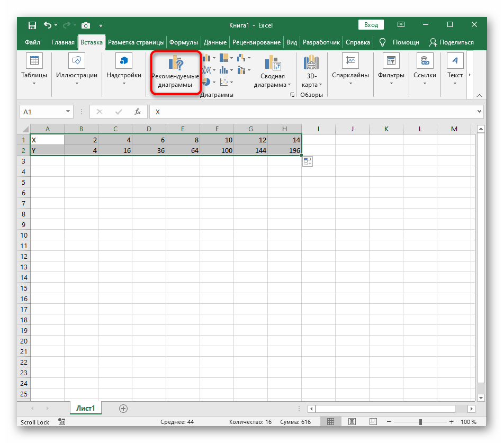This screenshot has width=504, height=443.
Task: Click the zoom slider in the status bar
Action: tap(420, 422)
